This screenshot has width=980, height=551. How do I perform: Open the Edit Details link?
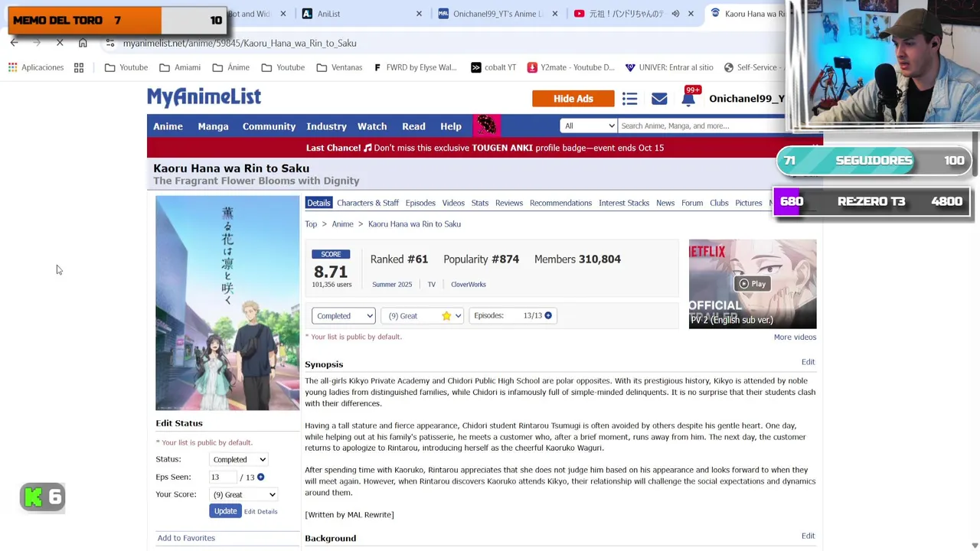click(261, 511)
